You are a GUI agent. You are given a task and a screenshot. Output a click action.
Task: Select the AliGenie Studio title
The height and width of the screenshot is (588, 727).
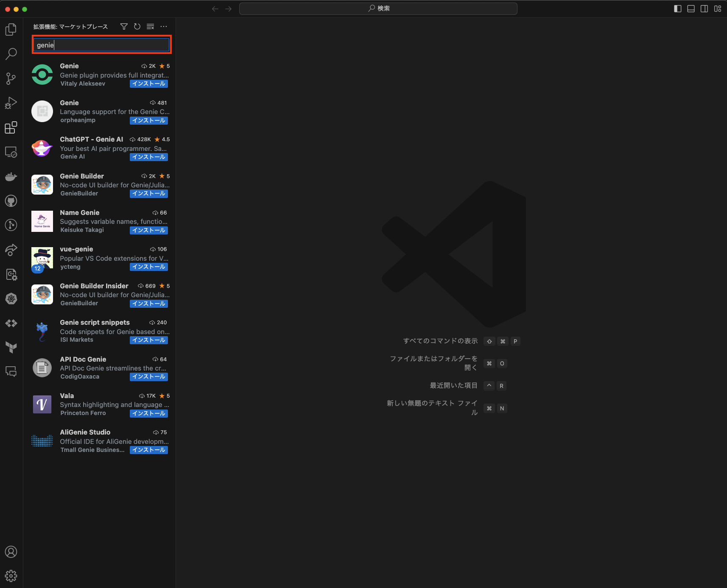(85, 432)
